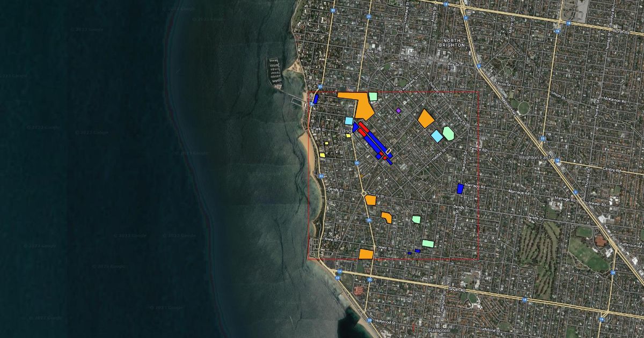Click the marina with boats in the bay
The image size is (644, 338).
coord(275,74)
